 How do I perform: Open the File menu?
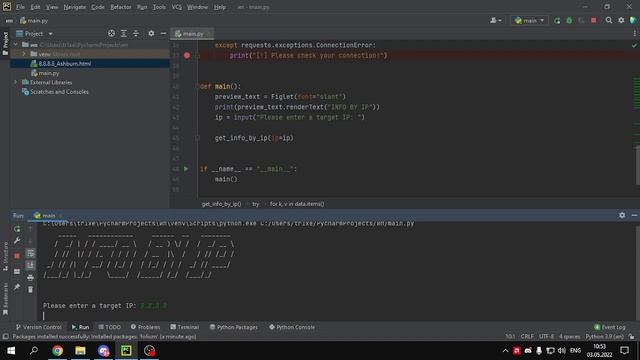[x=20, y=7]
